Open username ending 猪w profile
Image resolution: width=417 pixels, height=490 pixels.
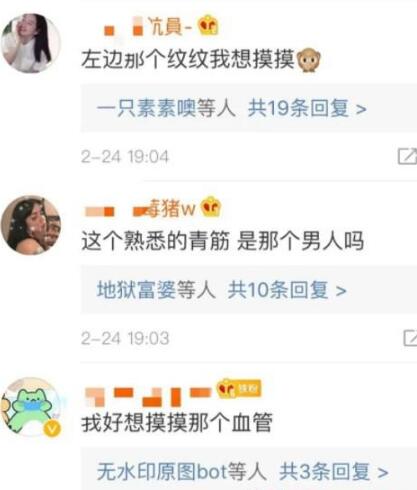(x=140, y=208)
